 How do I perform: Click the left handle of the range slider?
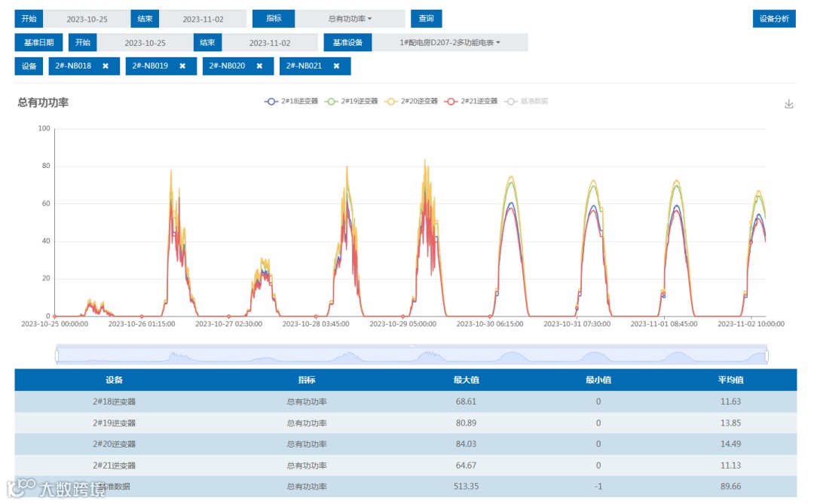click(x=57, y=356)
